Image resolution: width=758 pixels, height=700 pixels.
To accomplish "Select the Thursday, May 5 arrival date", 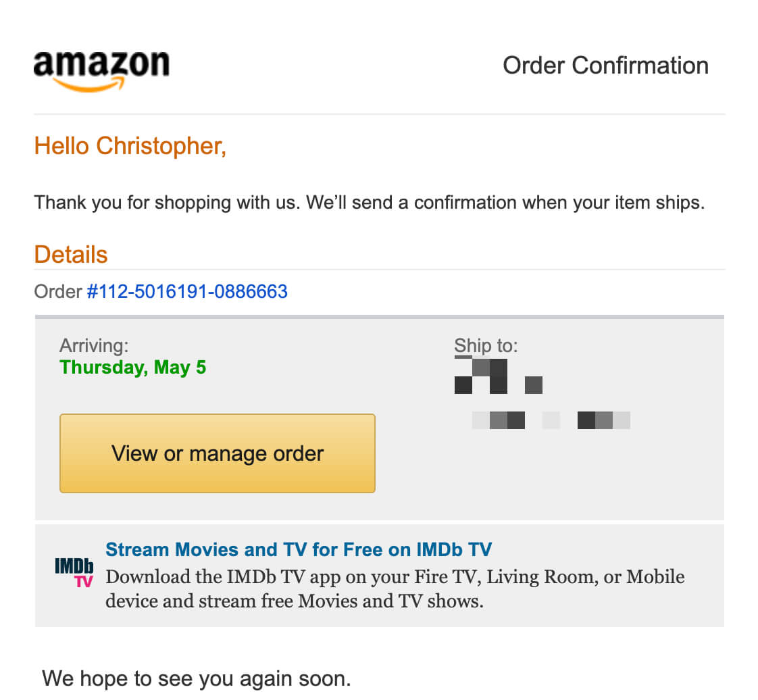I will 132,368.
